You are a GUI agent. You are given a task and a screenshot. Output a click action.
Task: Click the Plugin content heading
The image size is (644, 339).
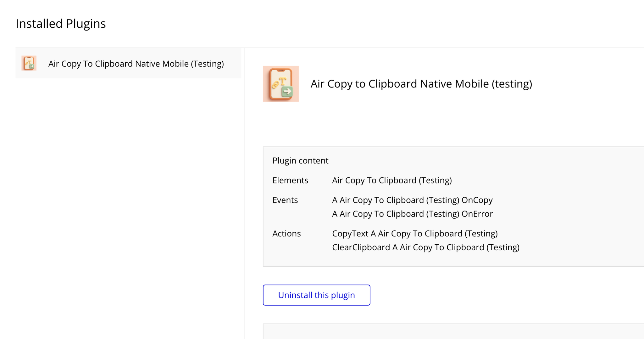pos(300,161)
